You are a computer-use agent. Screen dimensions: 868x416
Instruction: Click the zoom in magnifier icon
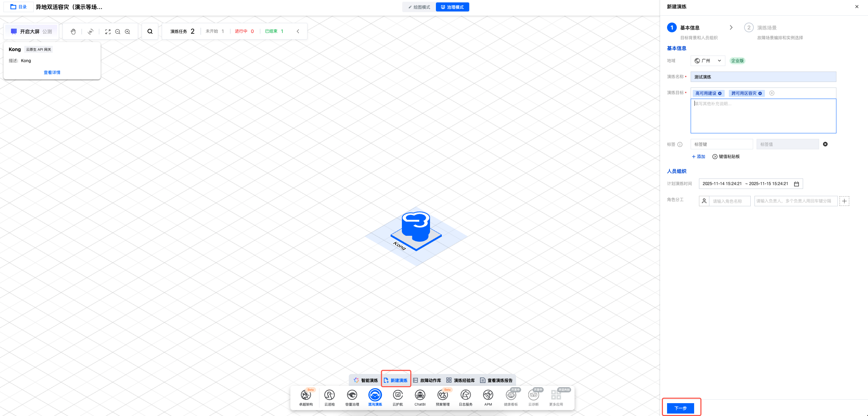click(127, 32)
